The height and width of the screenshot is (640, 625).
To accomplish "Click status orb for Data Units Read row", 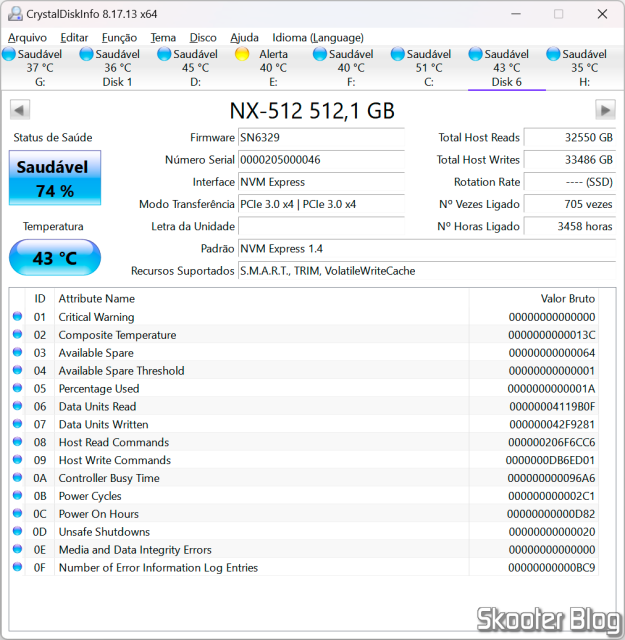I will [17, 406].
